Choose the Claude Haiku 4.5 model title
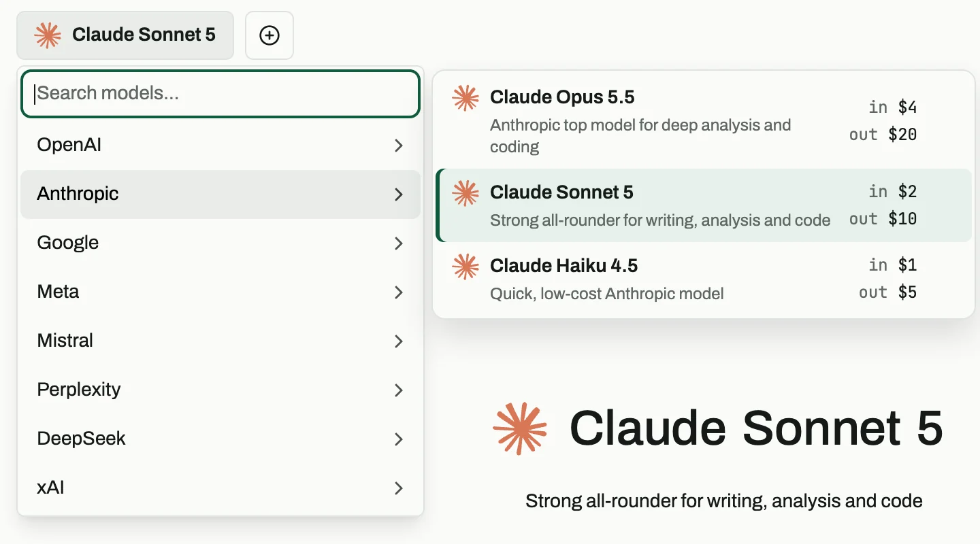 (x=563, y=265)
